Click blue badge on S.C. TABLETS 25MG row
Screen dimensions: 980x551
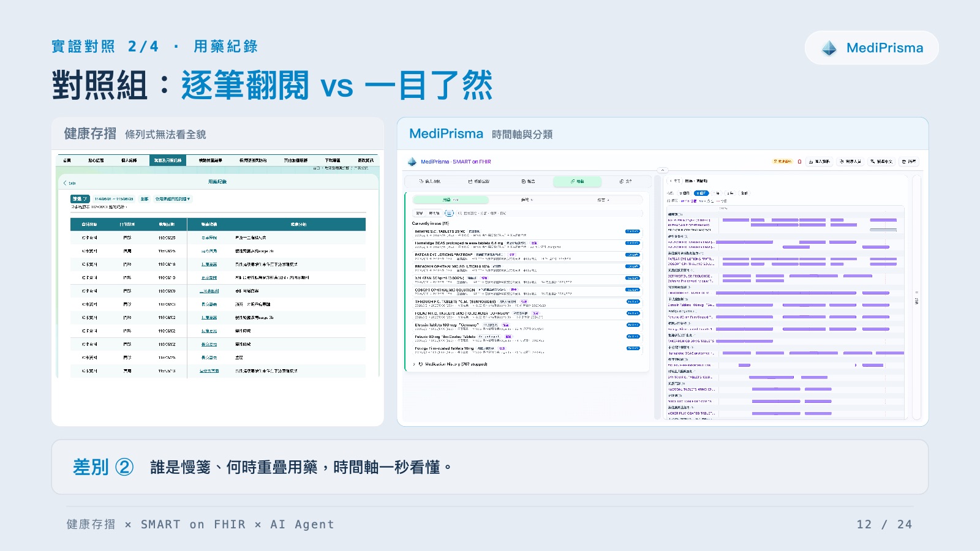pyautogui.click(x=633, y=231)
